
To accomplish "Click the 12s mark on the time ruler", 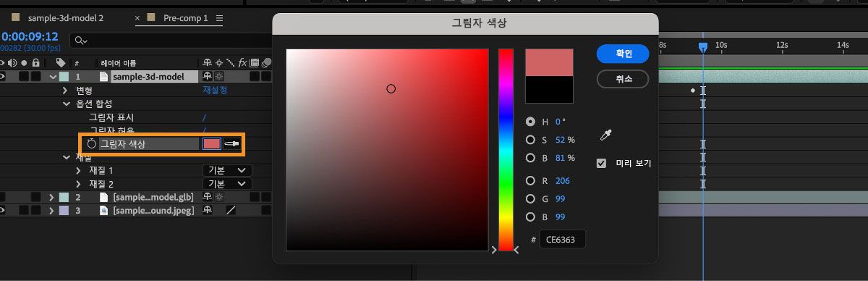I will (x=782, y=45).
